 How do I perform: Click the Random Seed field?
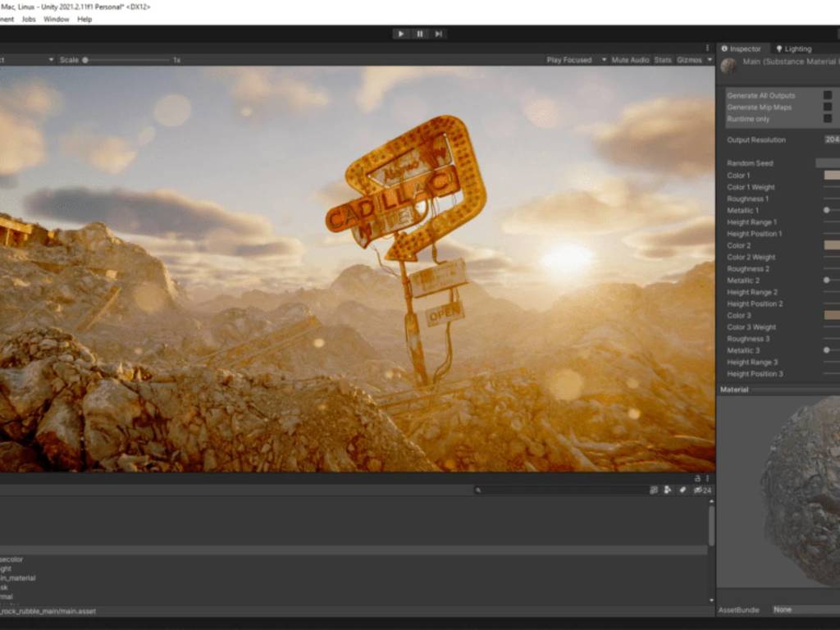pyautogui.click(x=828, y=163)
